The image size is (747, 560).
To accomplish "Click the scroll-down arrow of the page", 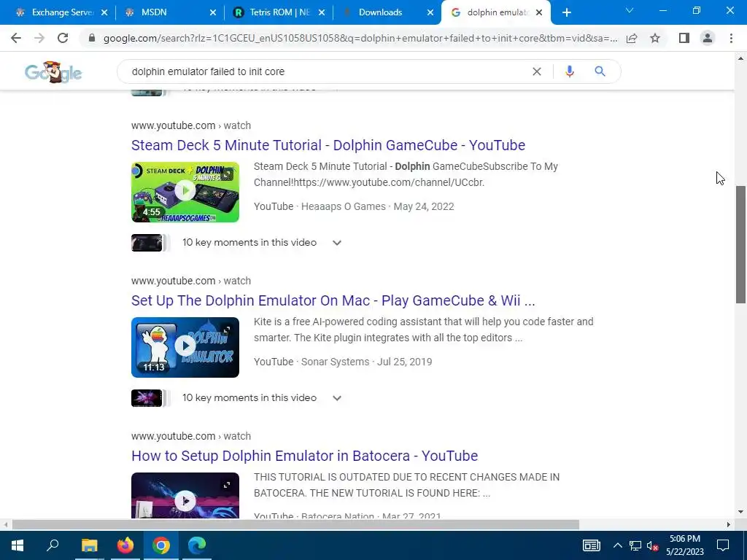I will click(740, 512).
